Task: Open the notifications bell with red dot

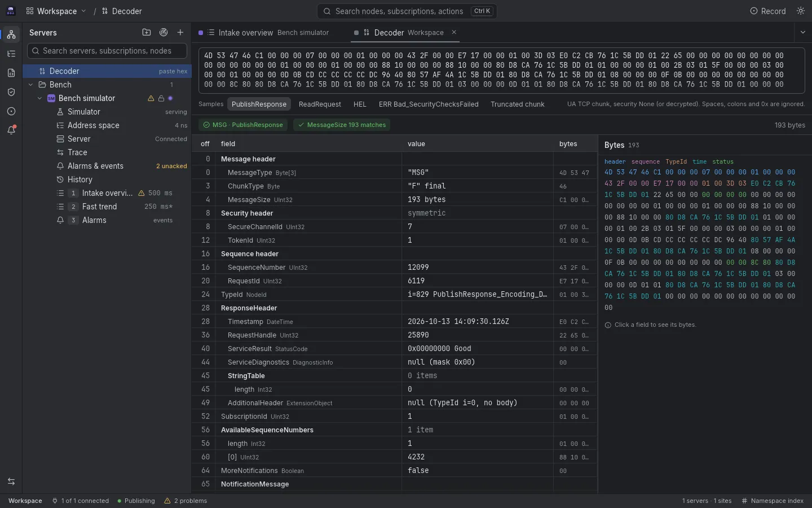Action: click(x=11, y=130)
